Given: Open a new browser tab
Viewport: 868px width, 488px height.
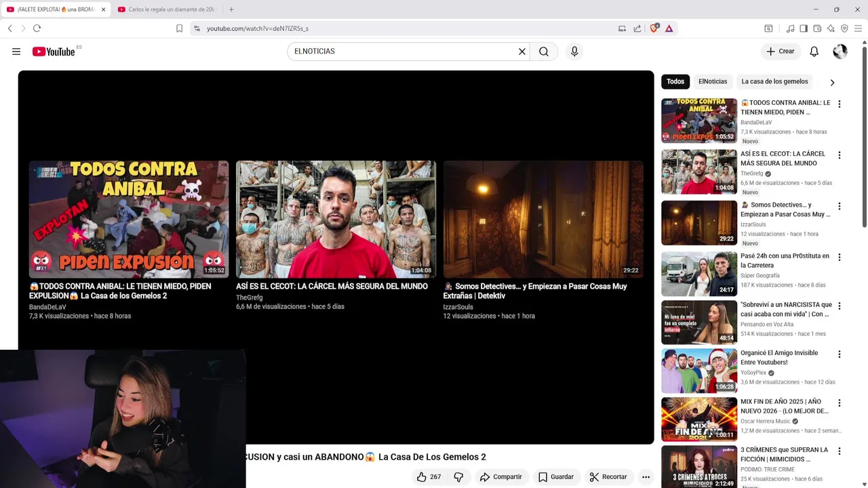Looking at the screenshot, I should click(x=231, y=9).
